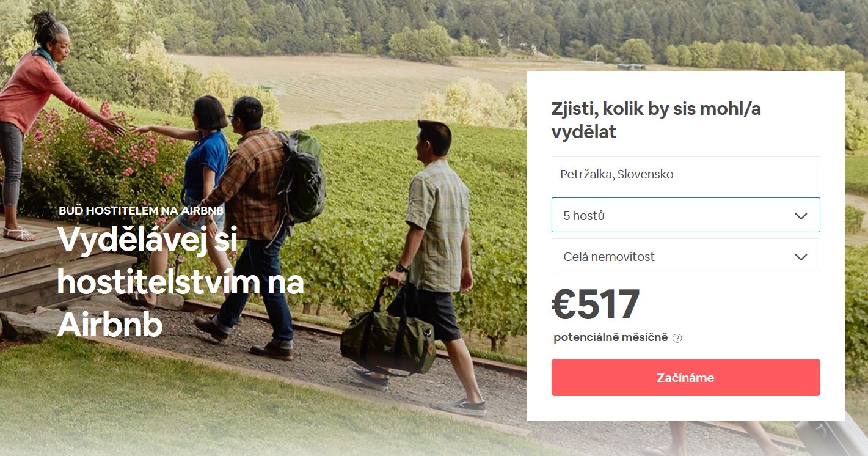868x456 pixels.
Task: Click the Vydělávej si hostitelstvím na Airbnb headline
Action: tap(180, 283)
